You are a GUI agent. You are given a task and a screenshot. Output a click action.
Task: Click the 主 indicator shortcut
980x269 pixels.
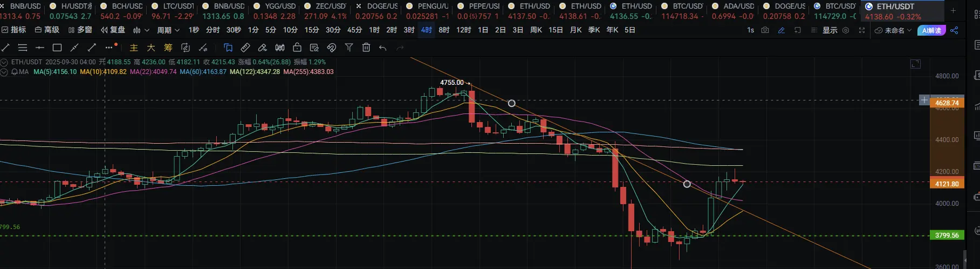click(134, 48)
